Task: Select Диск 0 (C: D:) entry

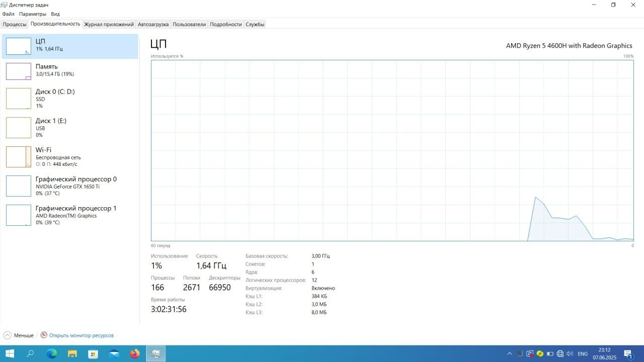Action: click(x=70, y=99)
